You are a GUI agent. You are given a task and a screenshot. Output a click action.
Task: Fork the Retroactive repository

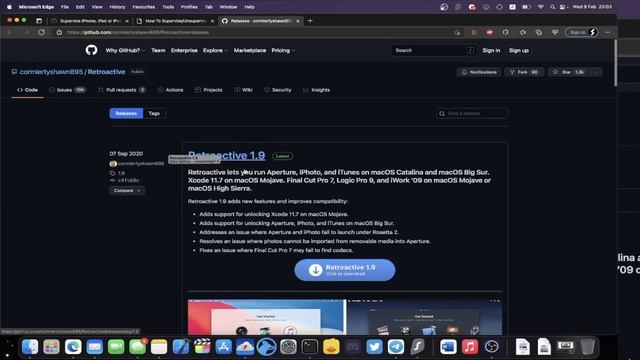[x=524, y=72]
